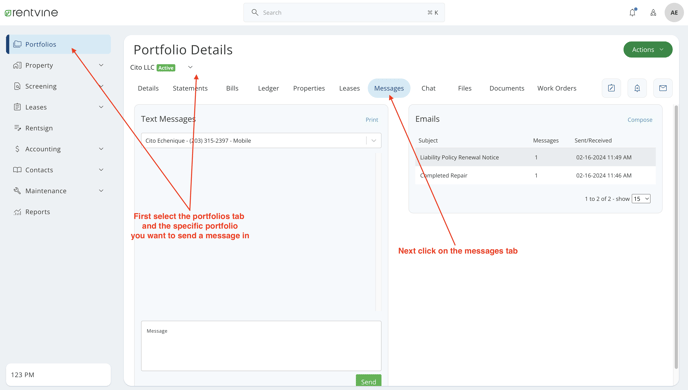Click the Leases clipboard icon

point(18,107)
